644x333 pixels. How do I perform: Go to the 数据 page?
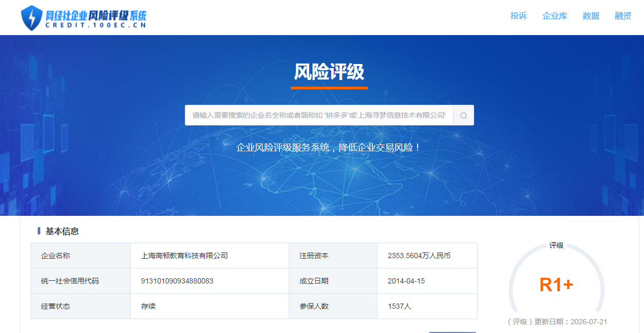[x=591, y=16]
